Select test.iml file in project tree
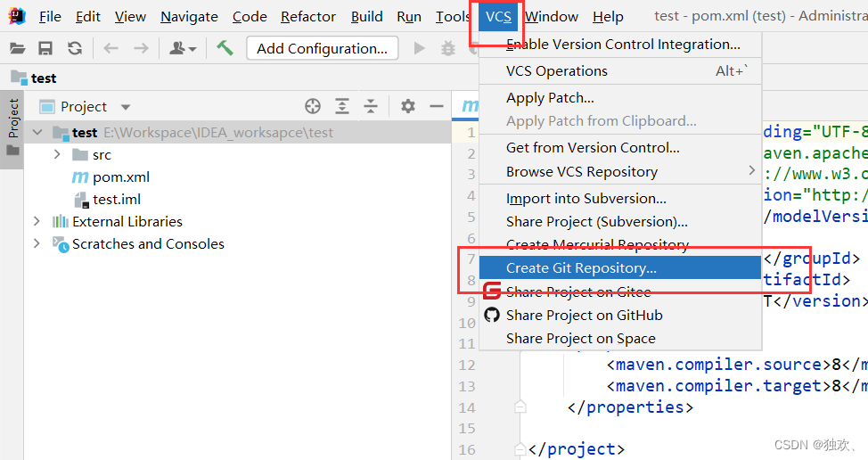Viewport: 868px width, 460px height. click(x=108, y=200)
